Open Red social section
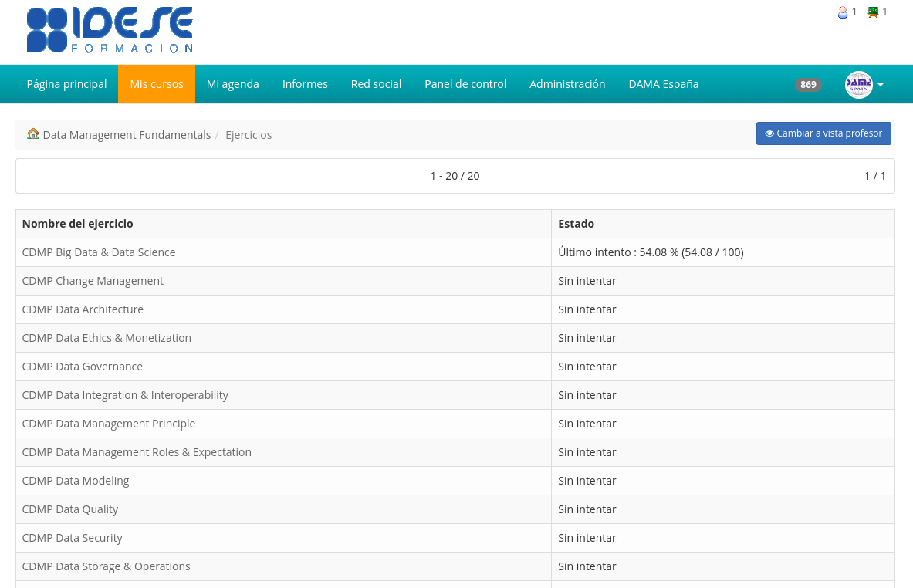Screen dimensions: 913x588 coord(376,84)
